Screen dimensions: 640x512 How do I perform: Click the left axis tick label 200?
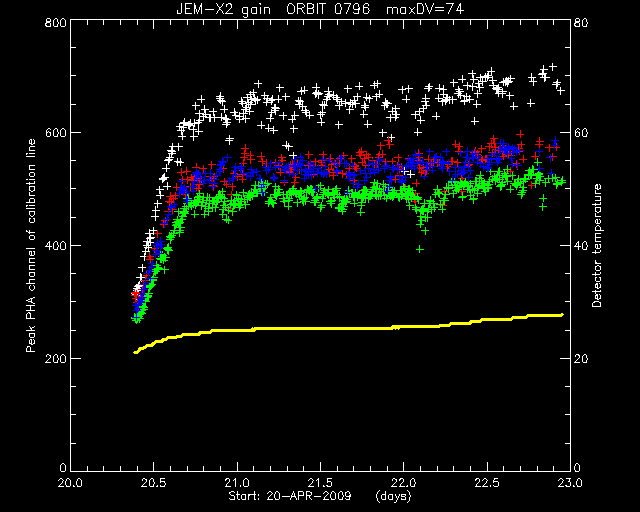point(55,359)
